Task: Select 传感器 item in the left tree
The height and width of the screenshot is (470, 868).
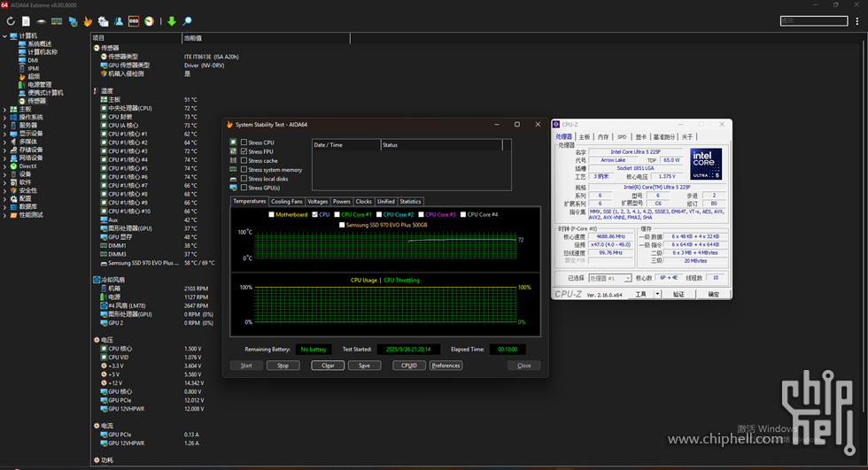Action: pyautogui.click(x=37, y=101)
